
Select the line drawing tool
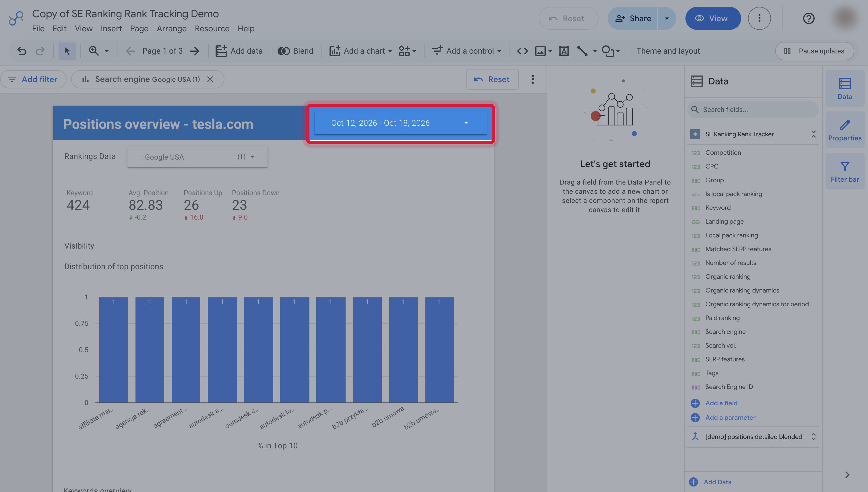582,51
